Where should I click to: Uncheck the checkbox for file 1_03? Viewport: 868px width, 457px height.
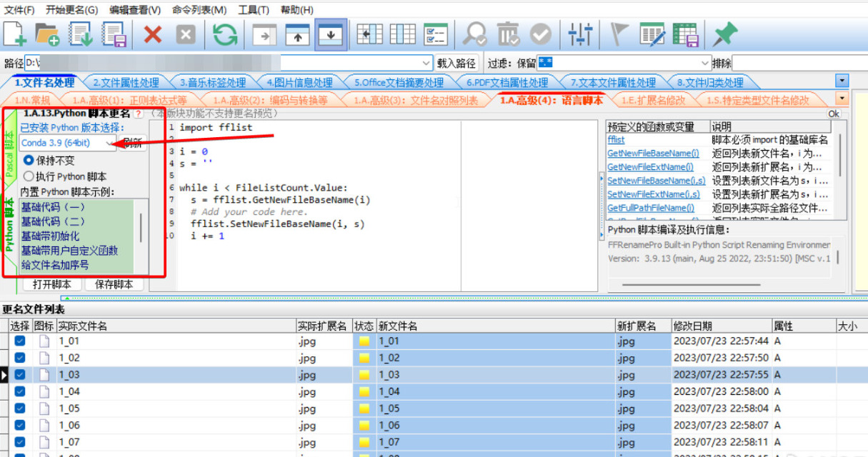tap(20, 374)
